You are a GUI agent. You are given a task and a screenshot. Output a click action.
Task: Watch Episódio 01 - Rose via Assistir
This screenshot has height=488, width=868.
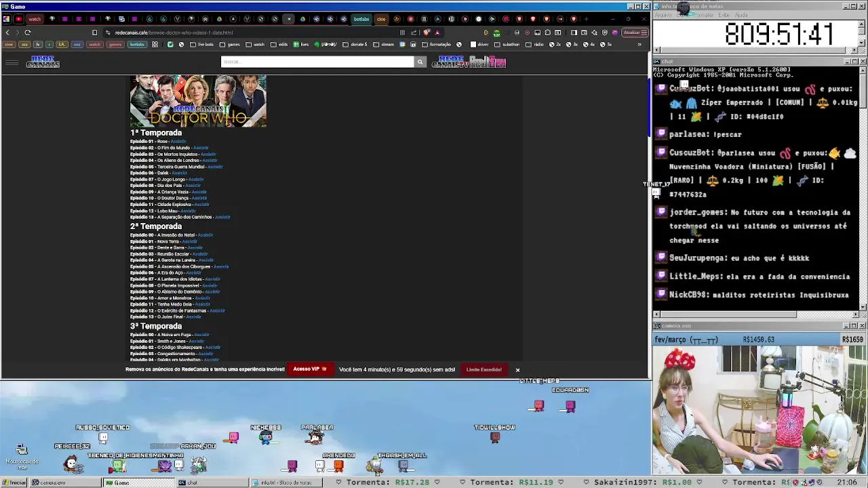(x=177, y=142)
